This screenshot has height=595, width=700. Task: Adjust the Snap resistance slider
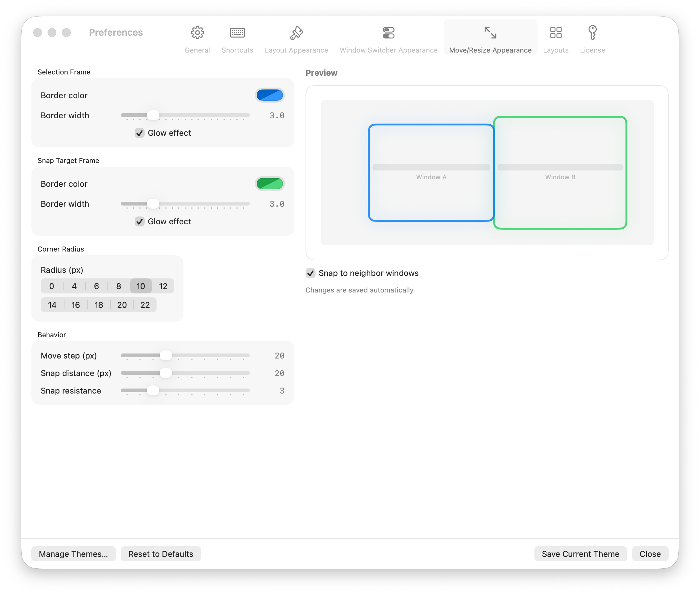tap(185, 391)
